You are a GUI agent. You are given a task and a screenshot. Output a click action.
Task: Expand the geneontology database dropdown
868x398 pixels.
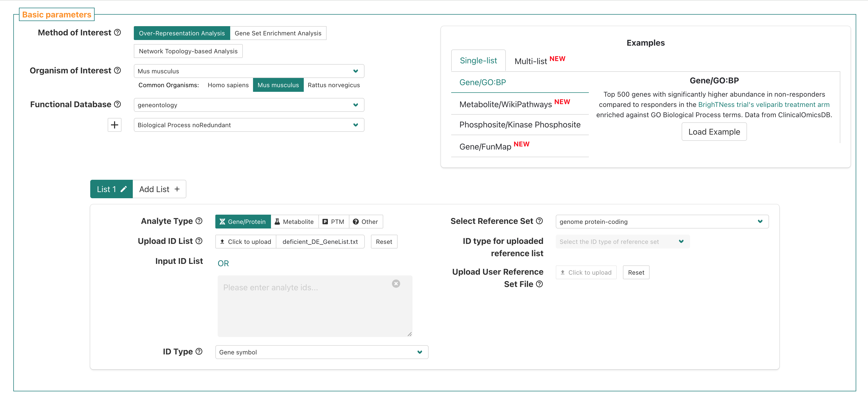[x=249, y=105]
